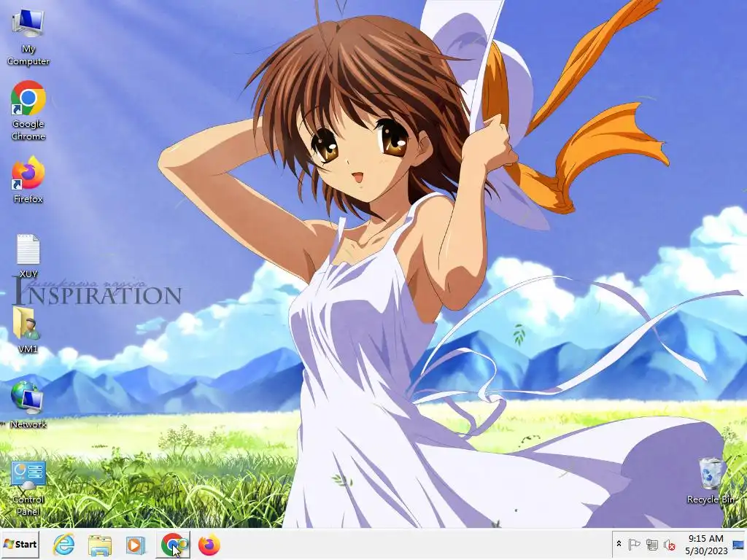
Task: Launch Windows Media Player from the taskbar
Action: pos(135,544)
